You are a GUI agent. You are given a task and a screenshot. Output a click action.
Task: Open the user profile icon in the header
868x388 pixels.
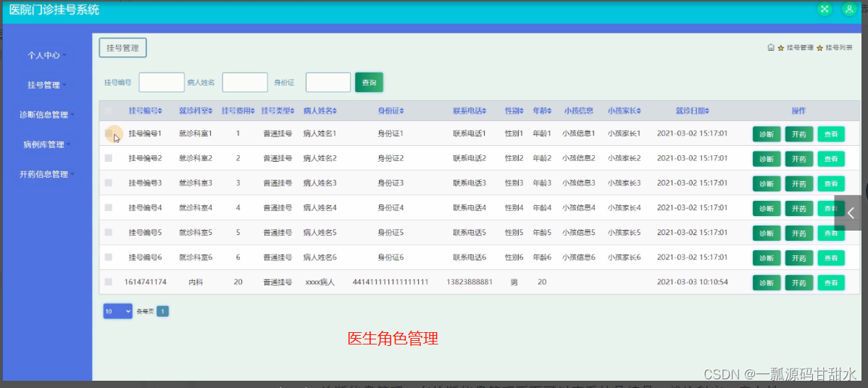point(848,9)
